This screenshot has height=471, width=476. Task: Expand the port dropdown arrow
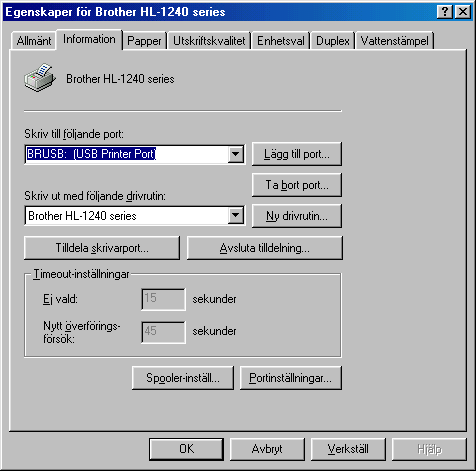[x=236, y=154]
